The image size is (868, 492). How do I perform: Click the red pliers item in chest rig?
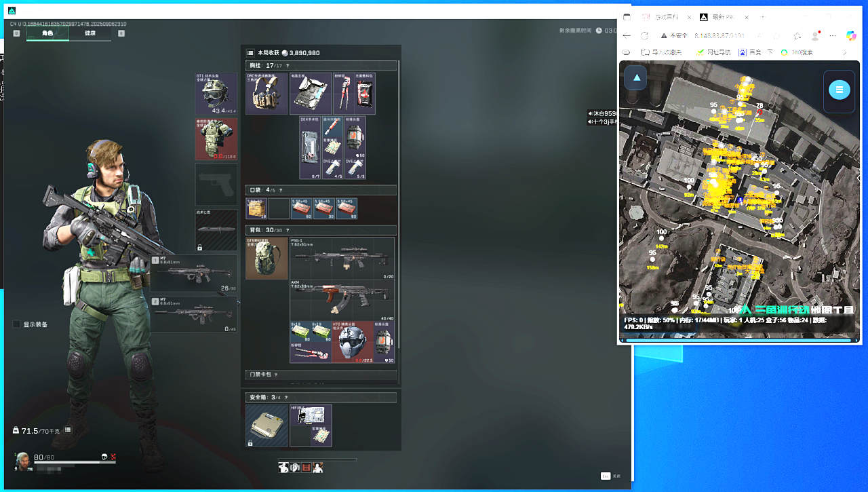click(343, 94)
